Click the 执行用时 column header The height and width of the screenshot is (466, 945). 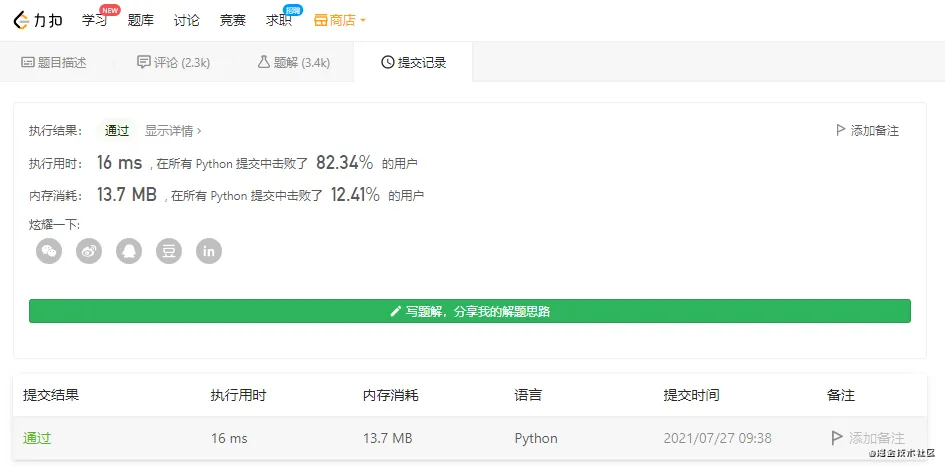tap(238, 395)
